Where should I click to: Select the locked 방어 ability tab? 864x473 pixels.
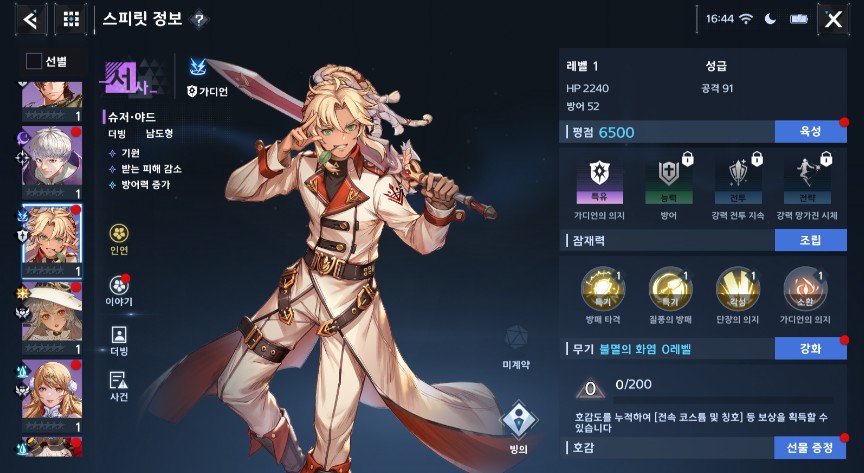coord(668,187)
